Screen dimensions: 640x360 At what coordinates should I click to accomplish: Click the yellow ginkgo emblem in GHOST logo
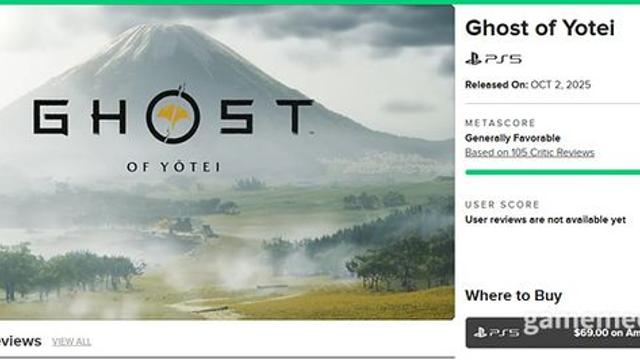coord(173,116)
